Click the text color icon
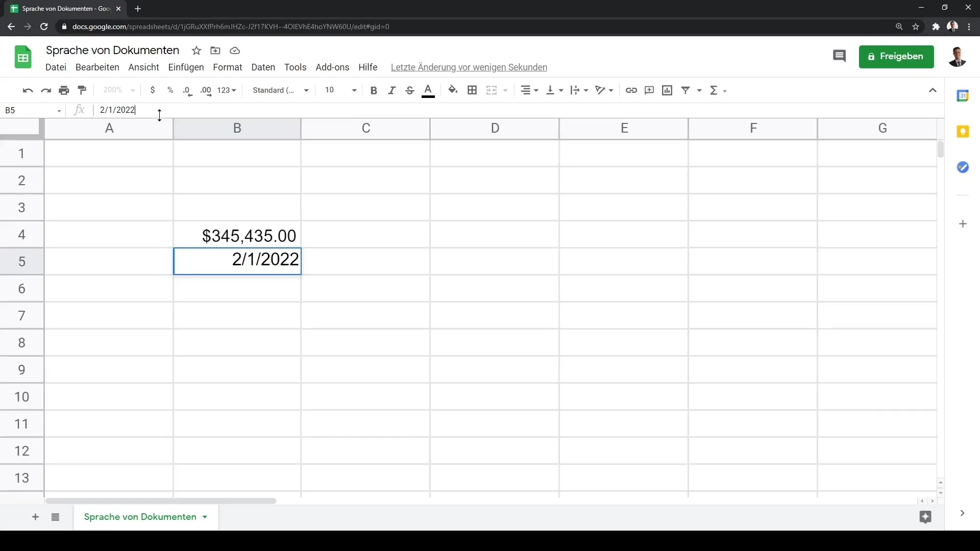Screen dimensions: 980x551 point(428,89)
